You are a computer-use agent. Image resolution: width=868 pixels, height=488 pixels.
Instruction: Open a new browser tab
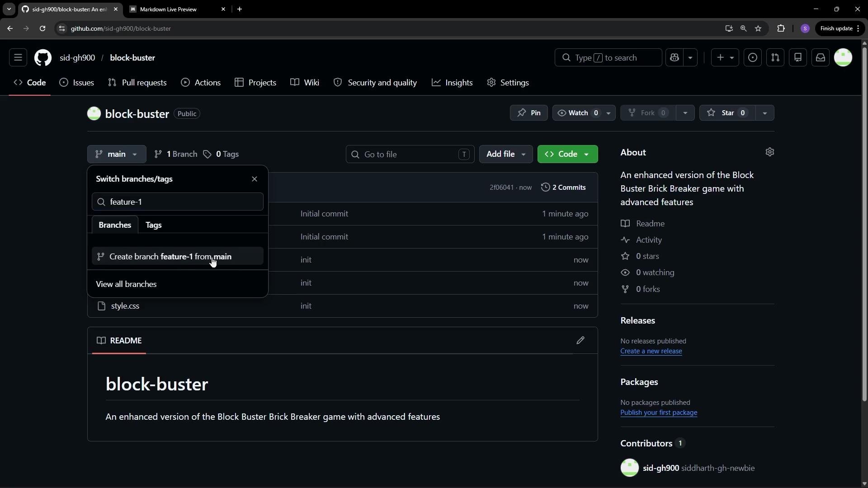pos(240,9)
